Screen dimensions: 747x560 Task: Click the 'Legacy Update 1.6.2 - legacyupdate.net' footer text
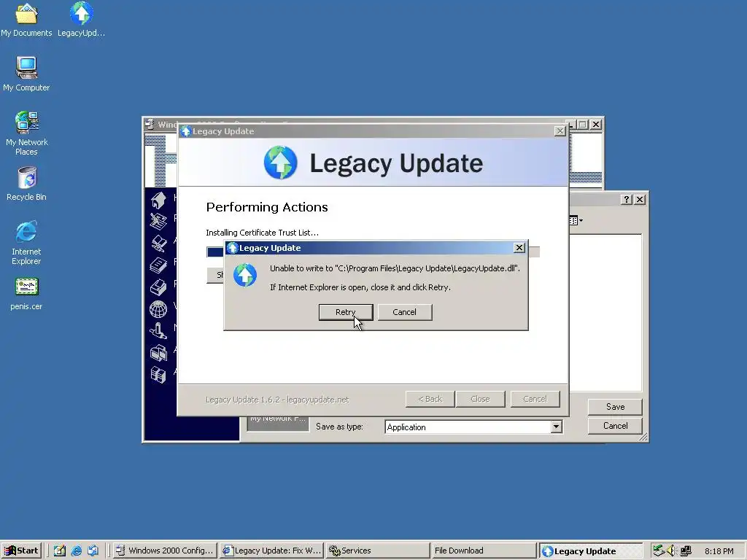[x=277, y=400]
